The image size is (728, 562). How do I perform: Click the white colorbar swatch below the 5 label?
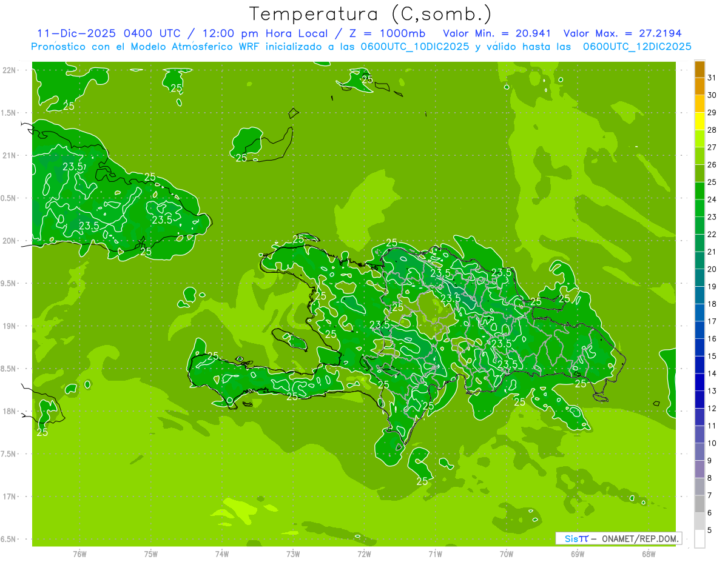coord(699,539)
